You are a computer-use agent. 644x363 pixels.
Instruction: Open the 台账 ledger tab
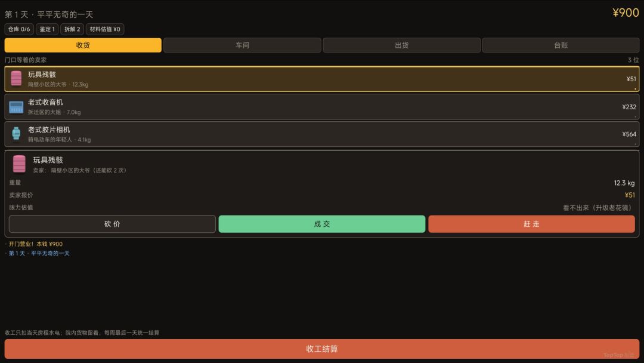pyautogui.click(x=561, y=45)
